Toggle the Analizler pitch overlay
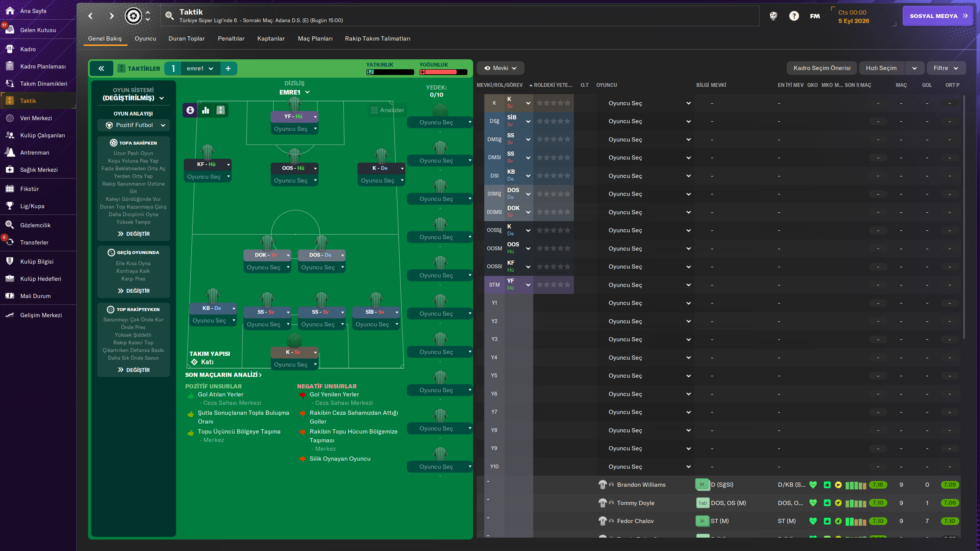The height and width of the screenshot is (551, 980). coord(387,110)
